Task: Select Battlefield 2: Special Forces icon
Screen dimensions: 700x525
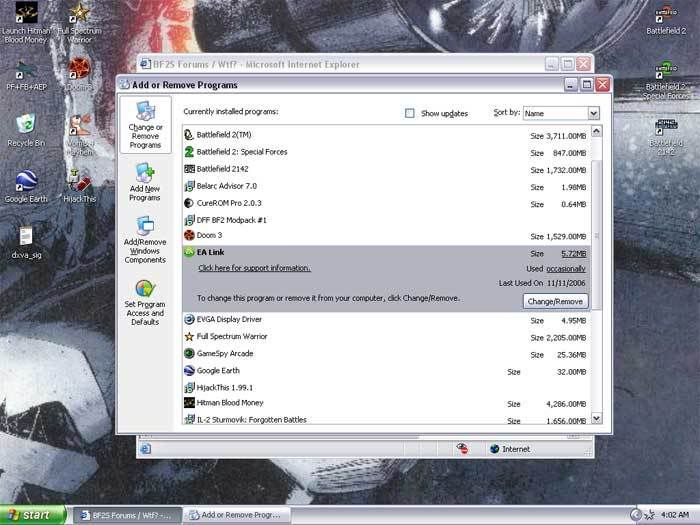Action: tap(189, 152)
